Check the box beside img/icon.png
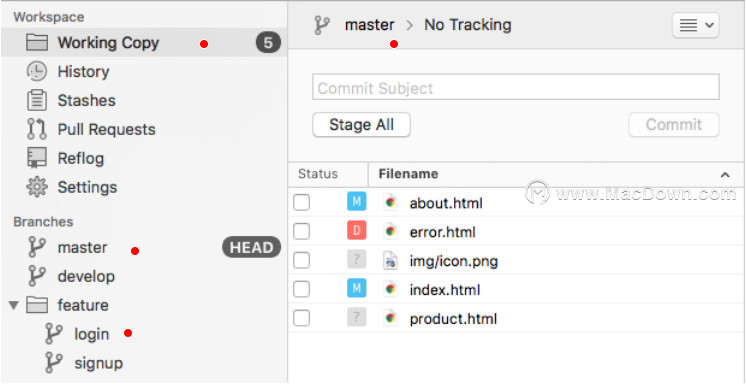Viewport: 746px width, 384px height. [301, 260]
